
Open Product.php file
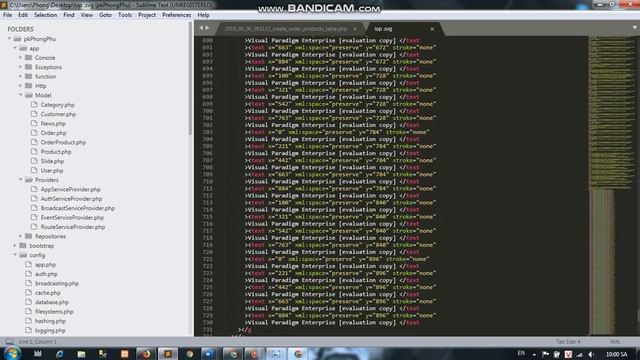pyautogui.click(x=56, y=152)
